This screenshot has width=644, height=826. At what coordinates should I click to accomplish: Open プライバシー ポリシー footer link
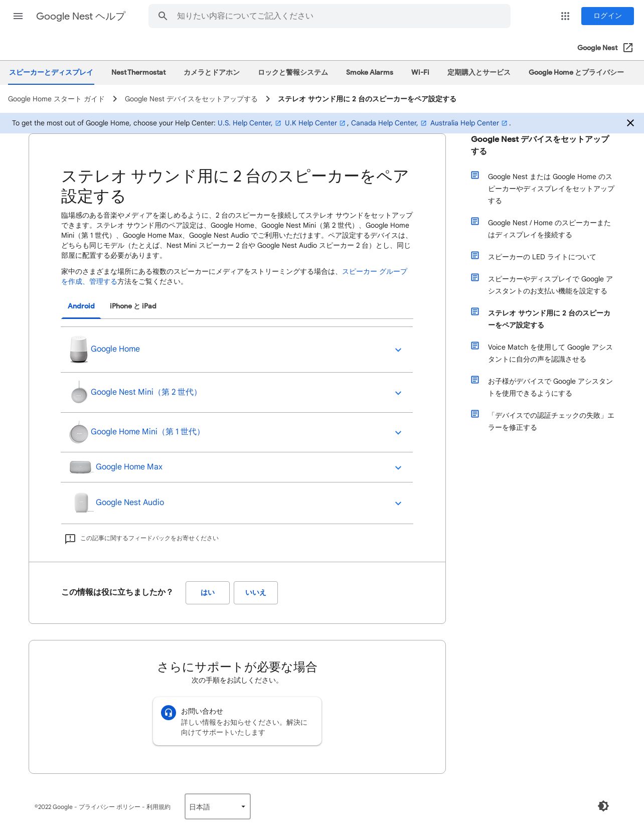click(109, 807)
